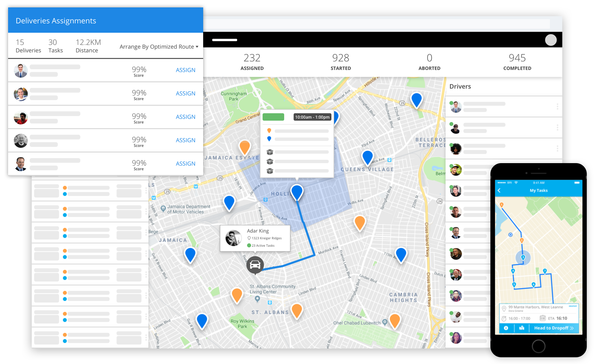The image size is (594, 364).
Task: Click the Drivers panel heading
Action: coord(460,86)
